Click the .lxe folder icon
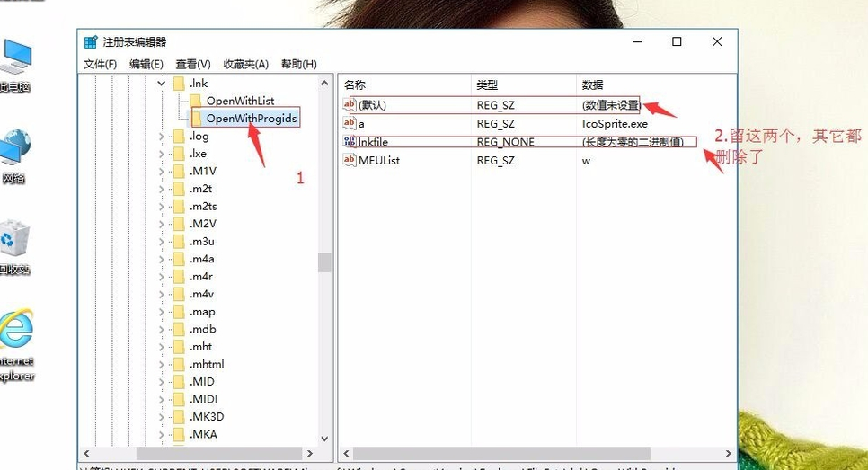This screenshot has height=470, width=868. click(x=179, y=154)
